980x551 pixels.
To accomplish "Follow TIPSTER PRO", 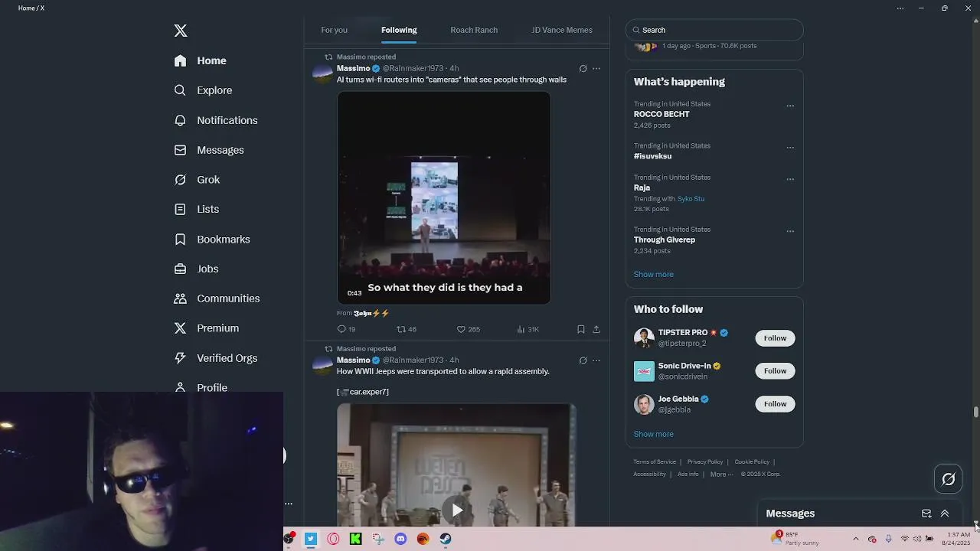I will (775, 338).
